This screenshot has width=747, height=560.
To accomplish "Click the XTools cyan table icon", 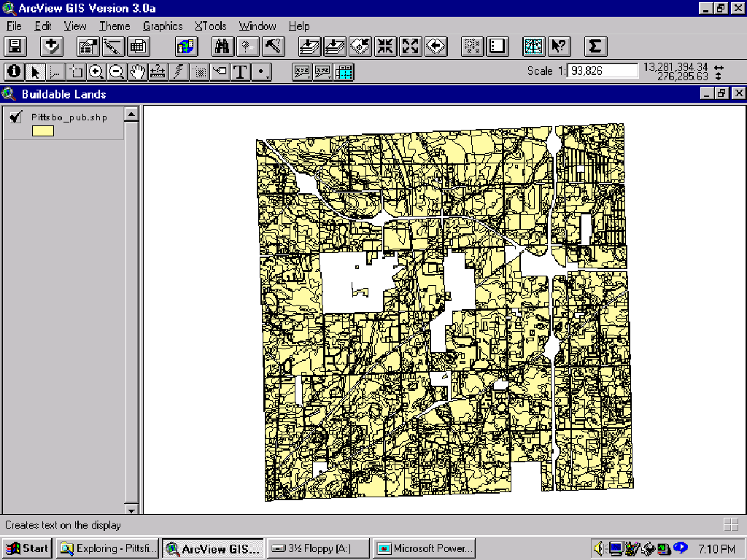I will [x=344, y=72].
